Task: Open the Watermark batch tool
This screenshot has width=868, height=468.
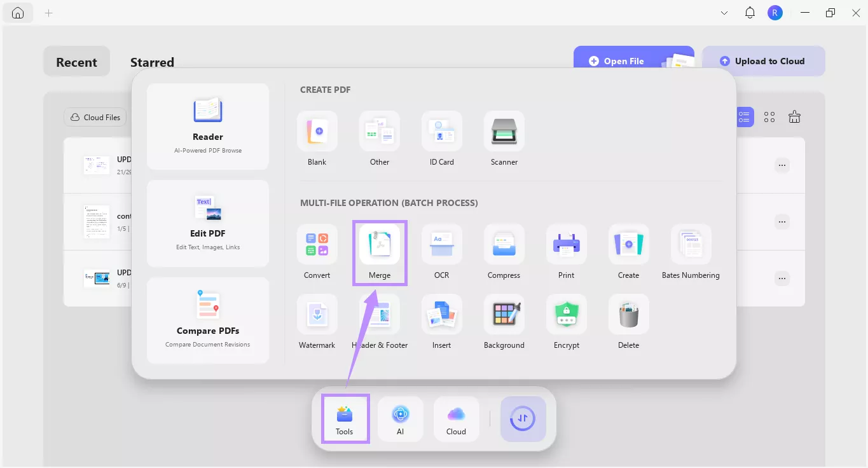Action: click(x=317, y=322)
